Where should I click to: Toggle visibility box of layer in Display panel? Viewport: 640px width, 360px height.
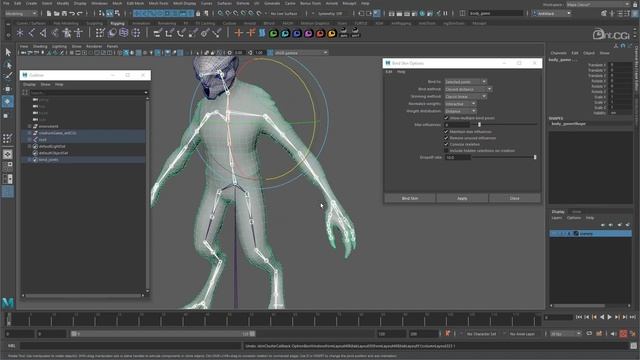(555, 233)
